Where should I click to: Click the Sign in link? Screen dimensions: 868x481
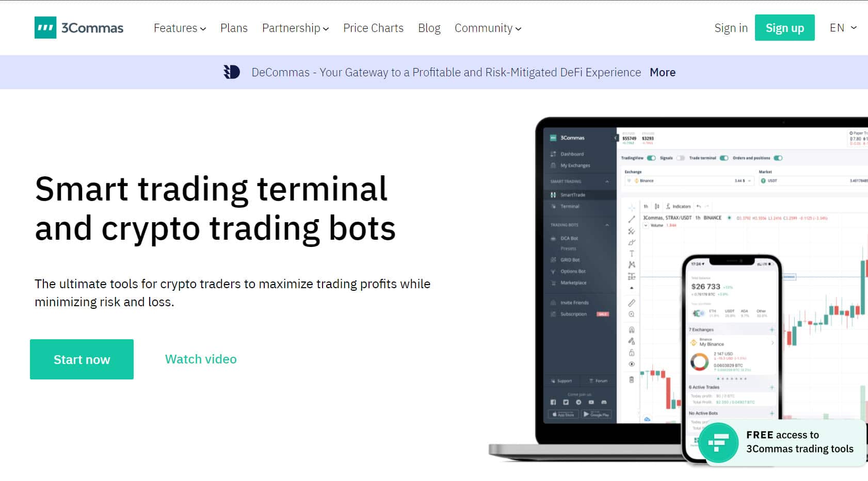pos(731,28)
